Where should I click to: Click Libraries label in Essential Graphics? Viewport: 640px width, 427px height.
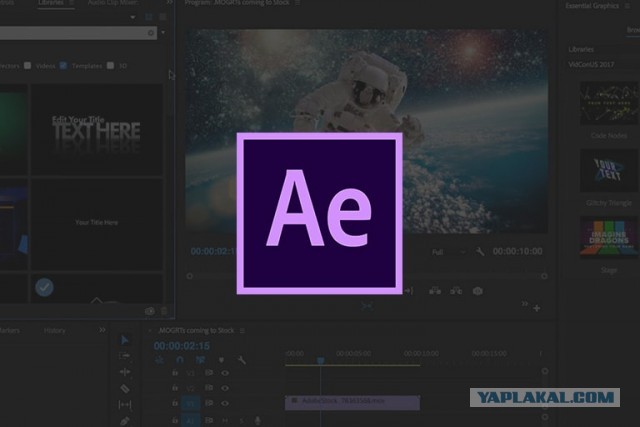point(581,49)
